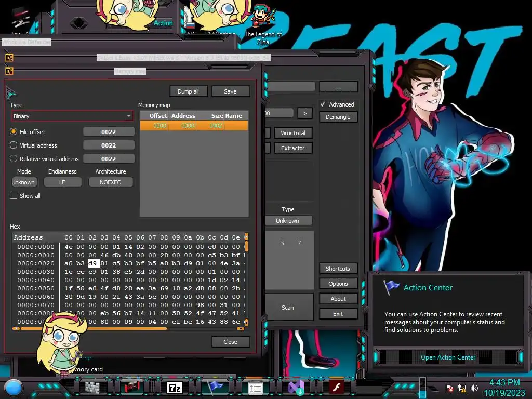Click the VirusTotal button
Screen dimensions: 532x399
[x=293, y=133]
